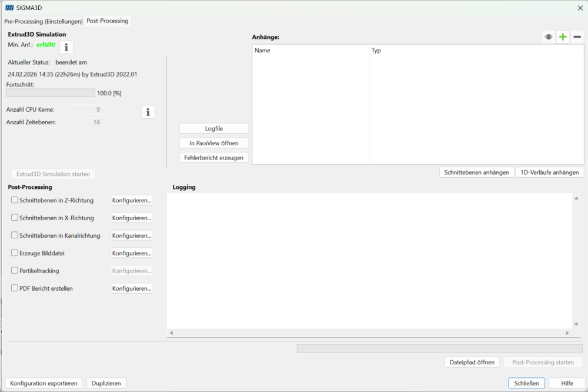The height and width of the screenshot is (392, 588).
Task: Enable Schnittebenen in X-Richtung checkbox
Action: click(x=15, y=217)
